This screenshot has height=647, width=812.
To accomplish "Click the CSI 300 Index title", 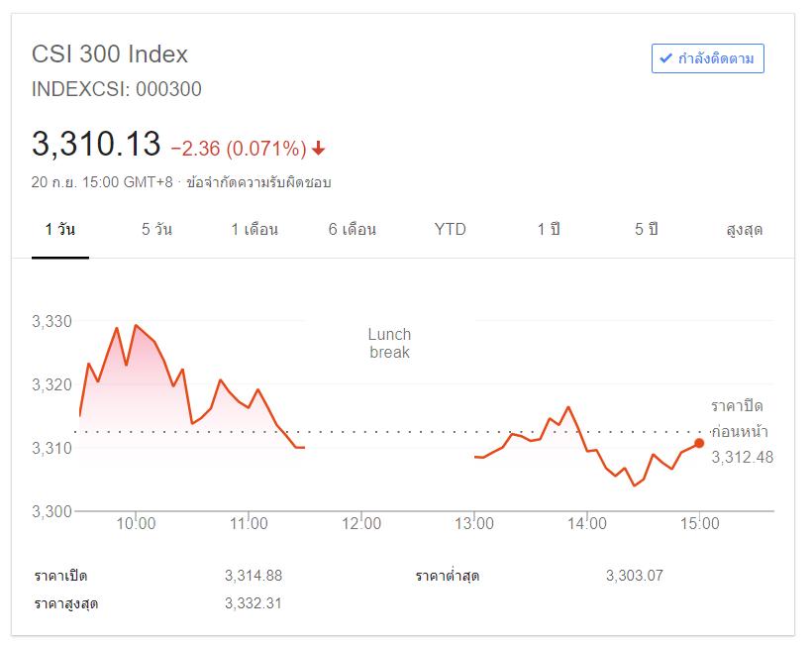I will pos(110,54).
